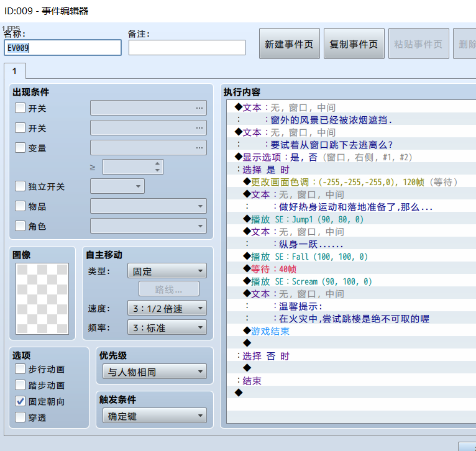This screenshot has height=451, width=476.
Task: Click the 变量 selector field
Action: point(148,148)
